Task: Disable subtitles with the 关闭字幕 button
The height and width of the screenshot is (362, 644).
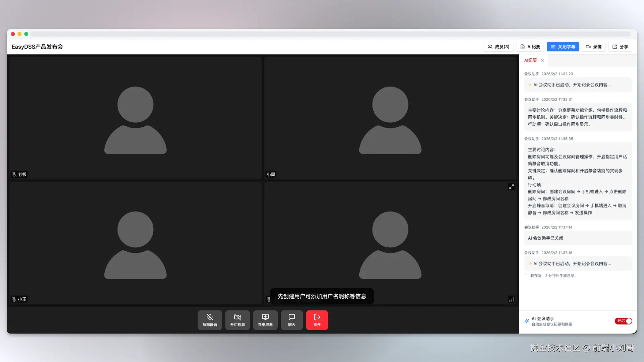Action: click(563, 47)
